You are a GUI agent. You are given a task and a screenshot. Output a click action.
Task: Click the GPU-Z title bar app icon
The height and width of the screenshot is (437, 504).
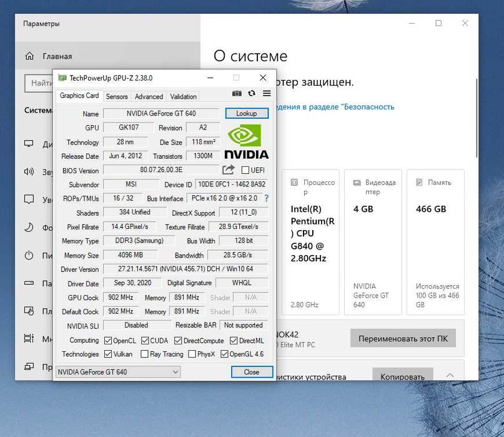point(62,78)
